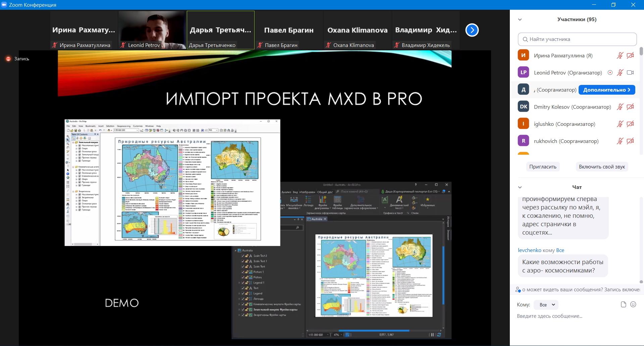Click muted microphone icon for Ирина Рахматуллина
644x346 pixels.
[x=620, y=56]
